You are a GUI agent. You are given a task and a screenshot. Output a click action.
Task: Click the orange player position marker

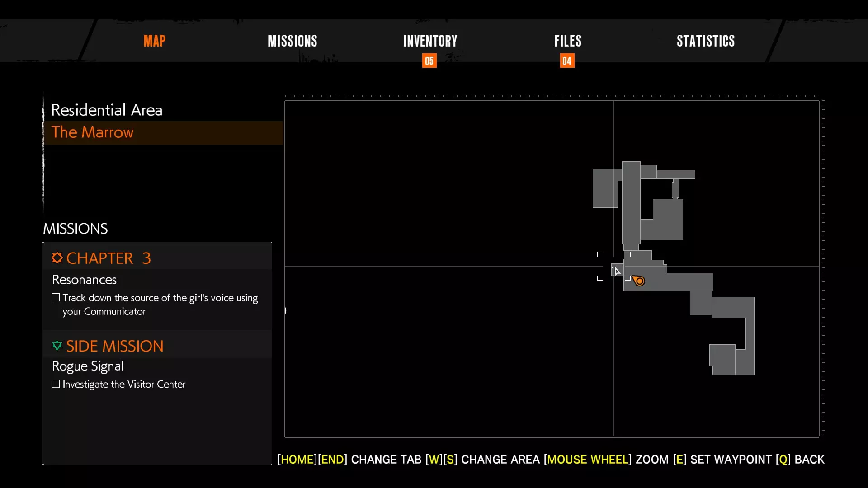639,281
